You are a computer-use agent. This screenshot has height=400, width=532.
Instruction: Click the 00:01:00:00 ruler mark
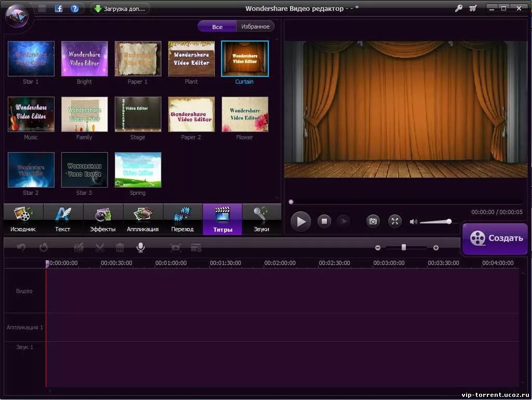[171, 263]
